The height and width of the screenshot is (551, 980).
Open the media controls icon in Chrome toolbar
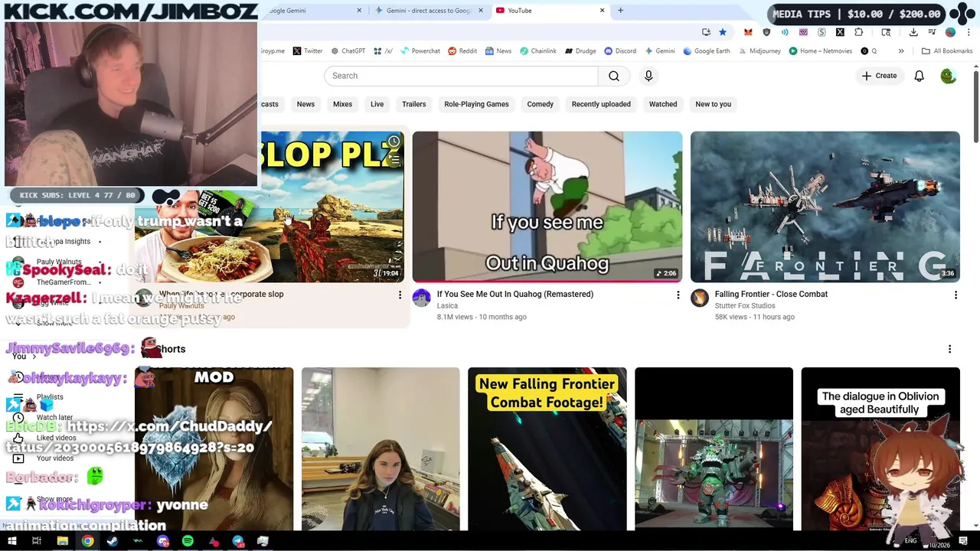click(x=932, y=32)
